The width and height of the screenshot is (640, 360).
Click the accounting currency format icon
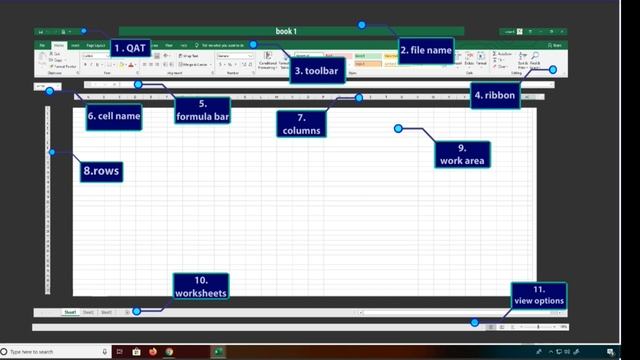pyautogui.click(x=220, y=65)
